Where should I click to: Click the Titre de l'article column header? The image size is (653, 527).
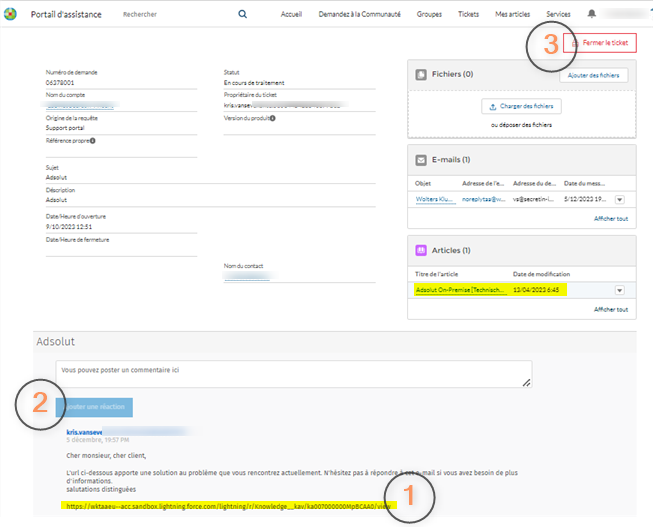pos(436,274)
